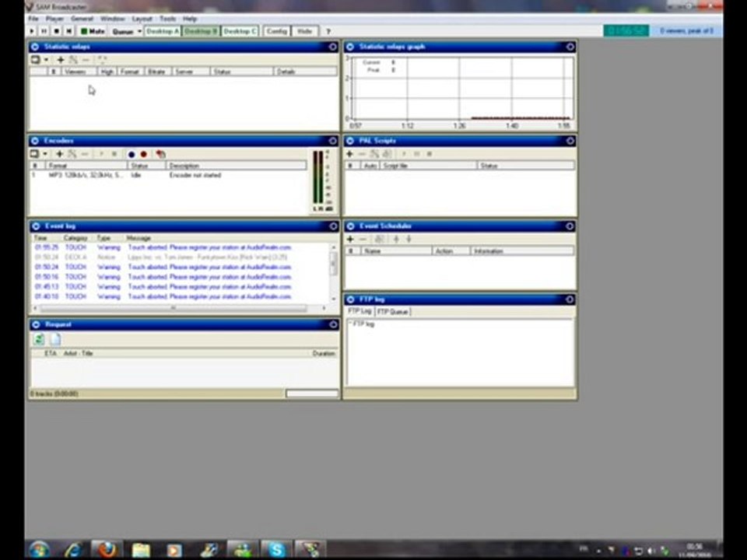Open the Queue dropdown arrow
Viewport: 747px width, 560px height.
139,31
